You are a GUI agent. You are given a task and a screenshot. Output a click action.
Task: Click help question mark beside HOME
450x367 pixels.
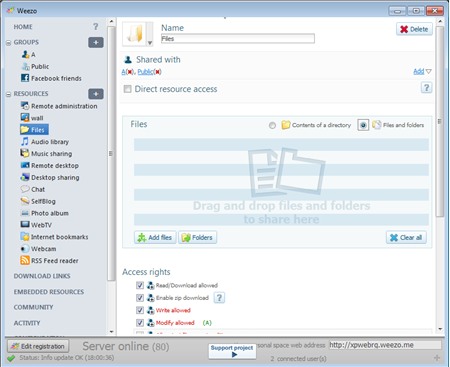click(x=96, y=26)
